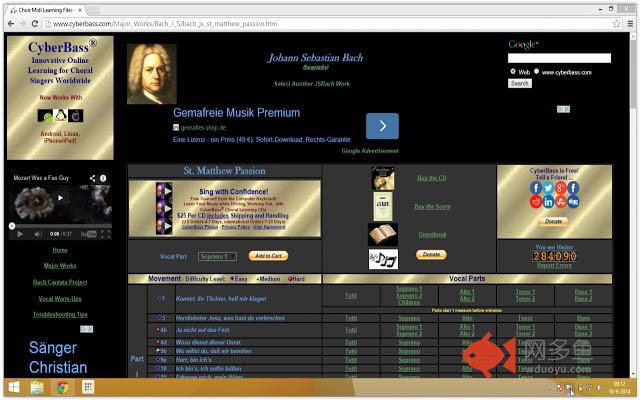
Task: Click the Chrome icon on the taskbar
Action: pyautogui.click(x=62, y=387)
